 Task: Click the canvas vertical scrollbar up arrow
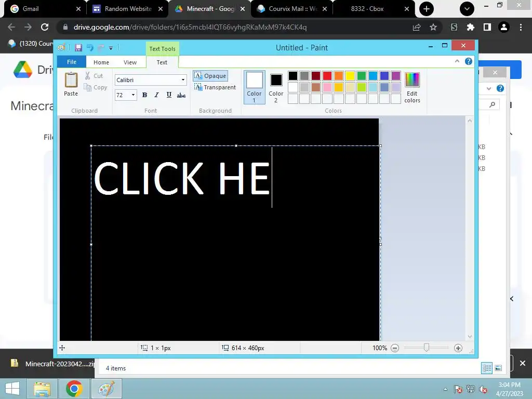(x=470, y=121)
